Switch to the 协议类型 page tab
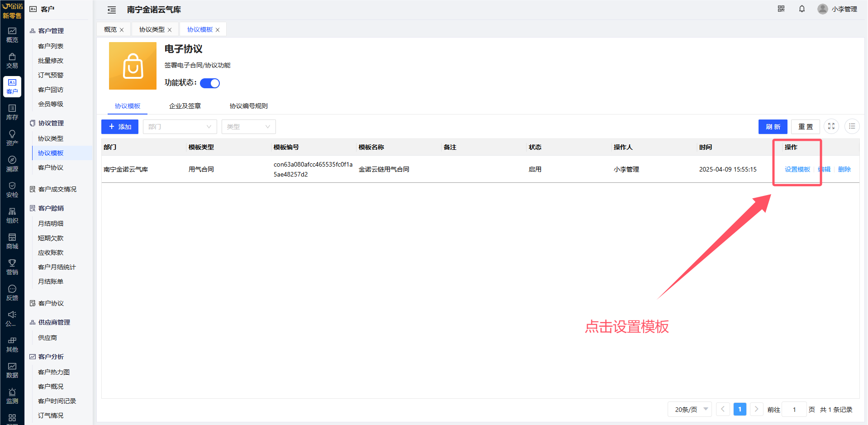This screenshot has height=425, width=868. [152, 29]
